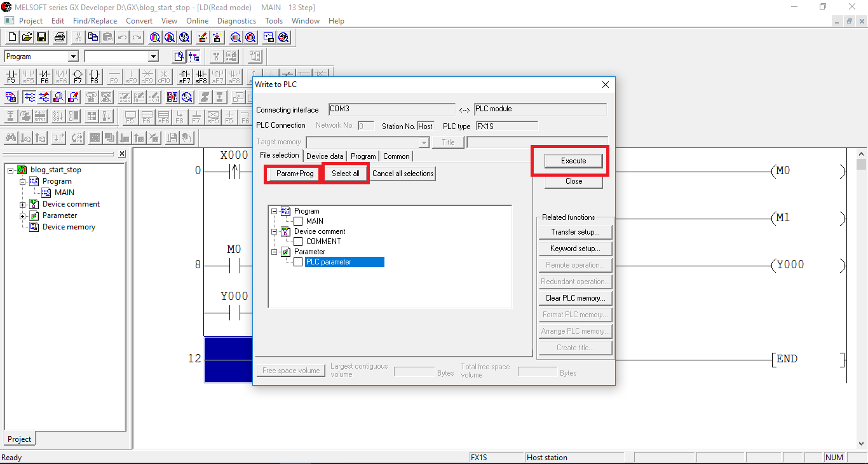Screen dimensions: 868x464
Task: Select the closed contact F6 ladder symbol
Action: (x=44, y=78)
